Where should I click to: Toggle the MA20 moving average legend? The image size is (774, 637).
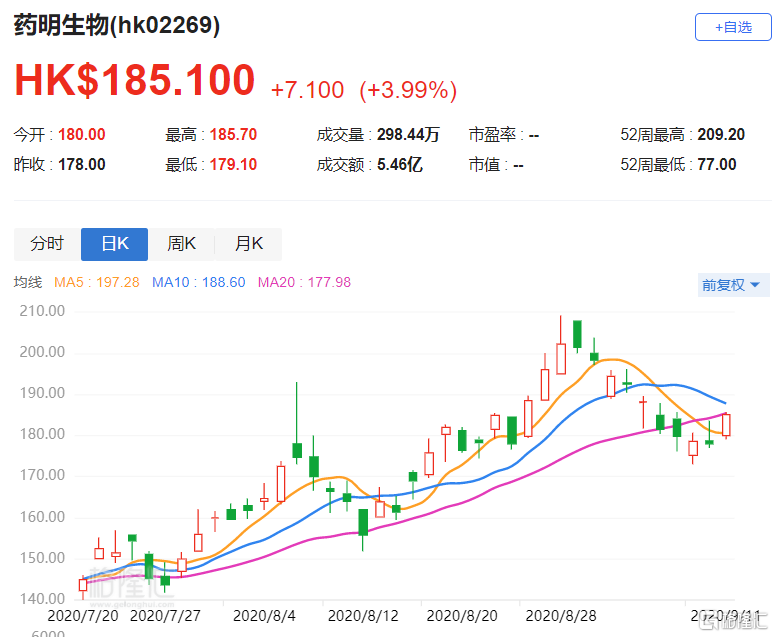point(304,283)
